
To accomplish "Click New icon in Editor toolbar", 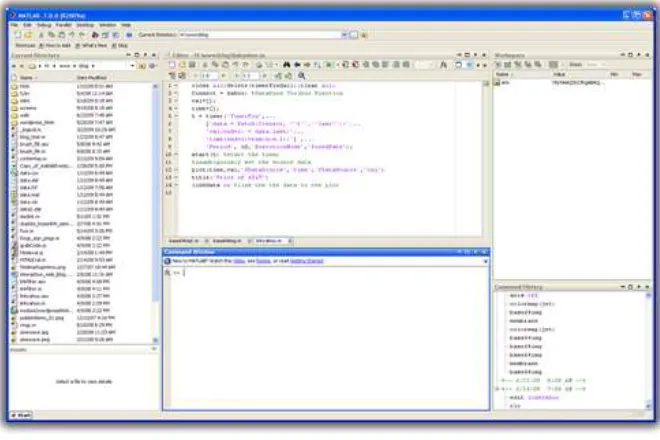I will click(172, 65).
